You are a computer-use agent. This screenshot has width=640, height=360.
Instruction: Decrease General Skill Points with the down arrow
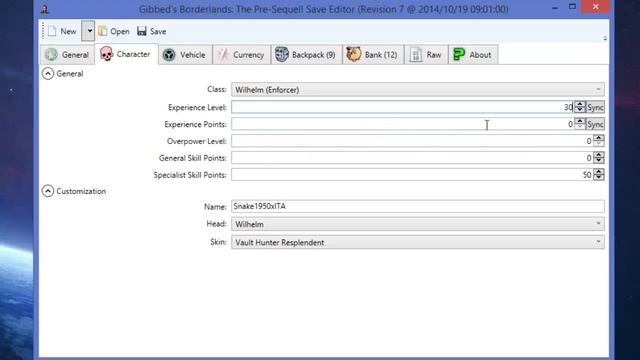pos(599,161)
